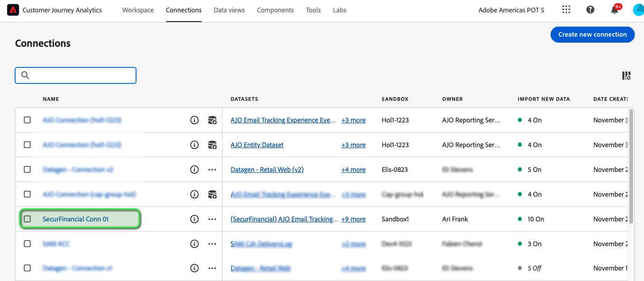Open the Tools menu
The height and width of the screenshot is (281, 644).
[313, 10]
